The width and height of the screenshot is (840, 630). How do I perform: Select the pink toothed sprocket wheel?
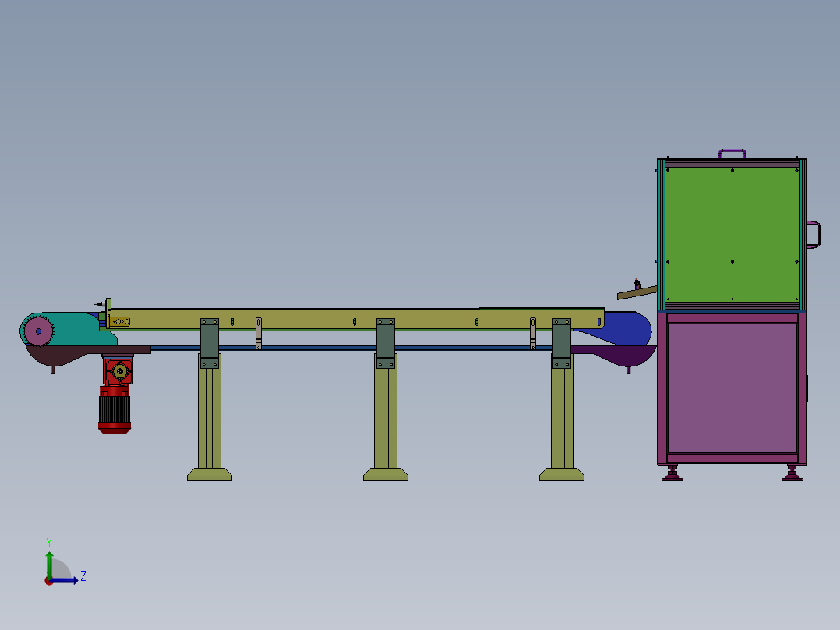(x=39, y=331)
